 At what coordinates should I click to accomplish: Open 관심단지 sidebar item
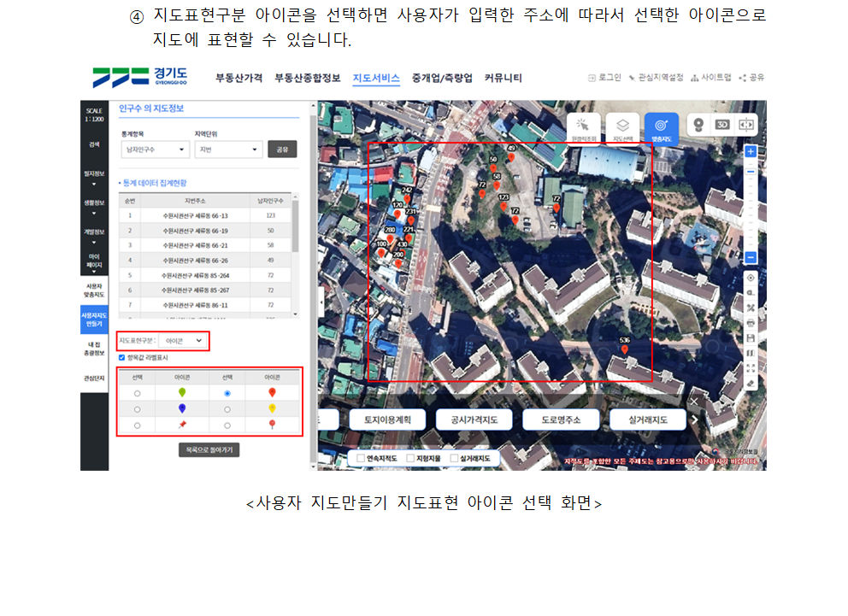pyautogui.click(x=94, y=378)
